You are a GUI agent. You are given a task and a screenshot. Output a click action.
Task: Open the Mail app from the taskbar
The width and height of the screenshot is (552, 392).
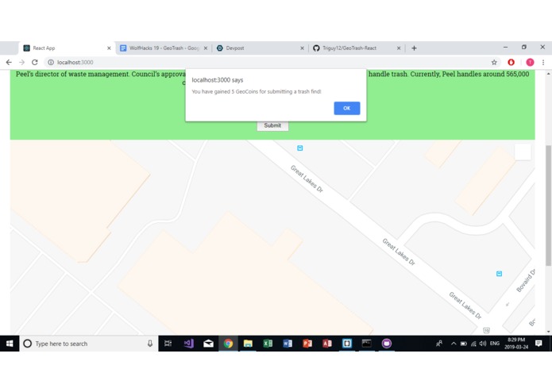[x=208, y=344]
